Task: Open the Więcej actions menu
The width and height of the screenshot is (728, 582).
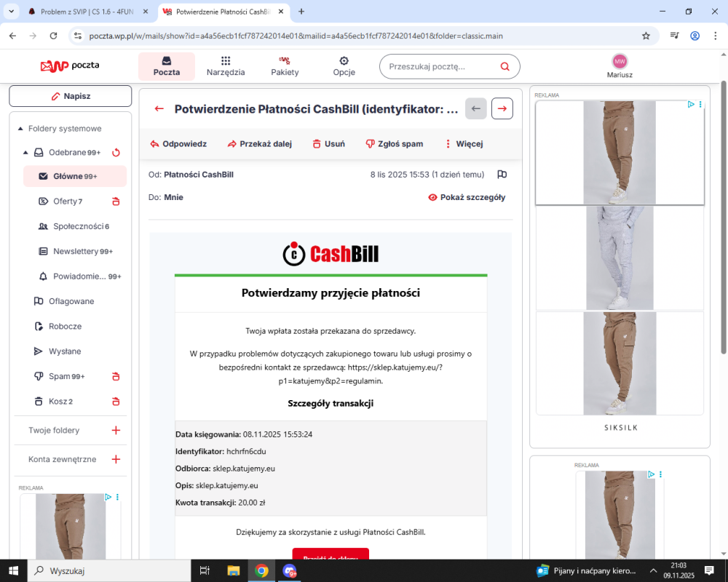Action: (x=464, y=144)
